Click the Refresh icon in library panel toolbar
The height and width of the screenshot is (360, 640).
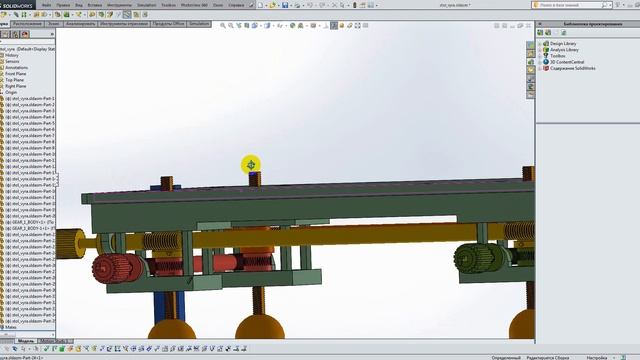click(564, 32)
